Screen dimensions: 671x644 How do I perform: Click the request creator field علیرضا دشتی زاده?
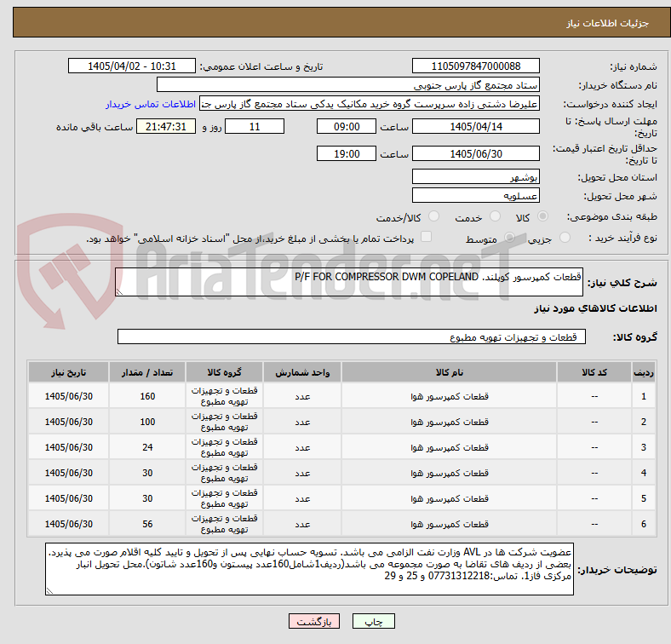[370, 104]
